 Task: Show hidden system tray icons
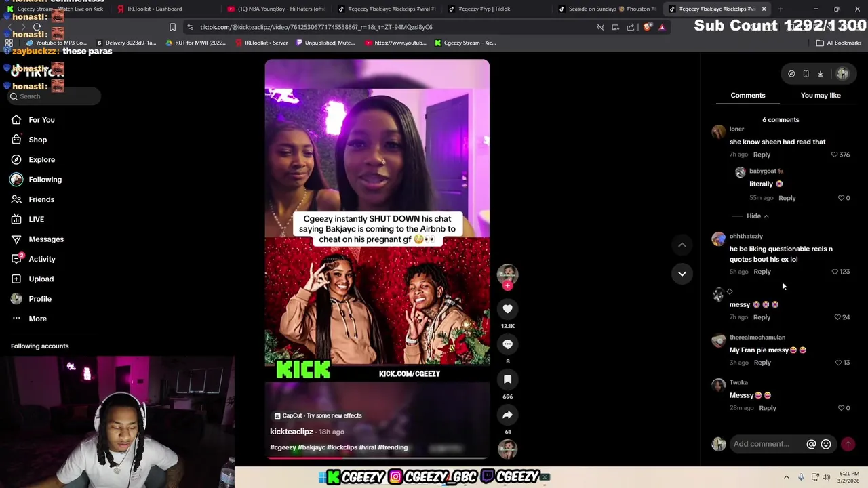click(787, 477)
